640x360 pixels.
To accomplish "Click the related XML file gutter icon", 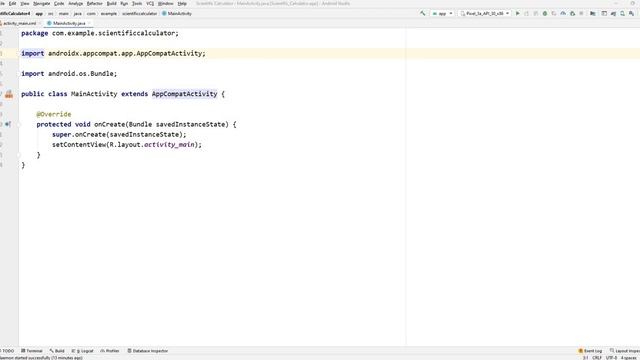I will pos(9,94).
